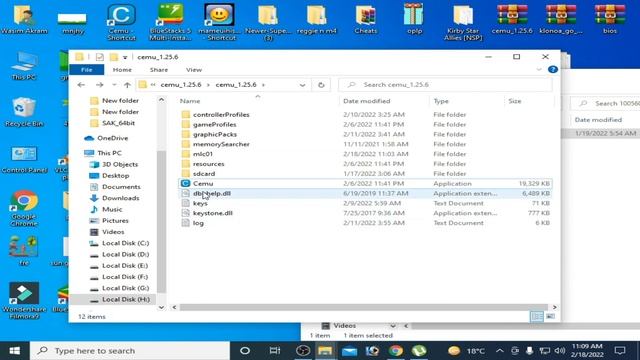This screenshot has height=360, width=640.
Task: Open the File ribbon tab
Action: coord(87,70)
